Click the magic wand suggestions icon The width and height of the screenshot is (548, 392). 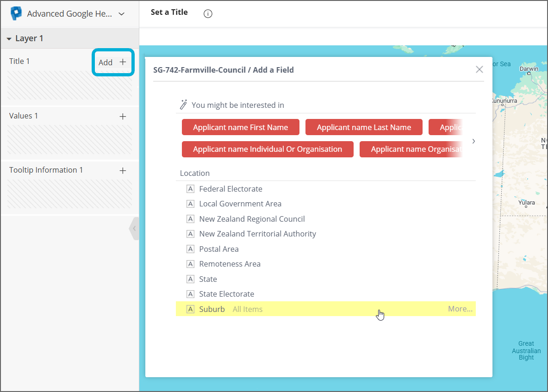tap(184, 105)
